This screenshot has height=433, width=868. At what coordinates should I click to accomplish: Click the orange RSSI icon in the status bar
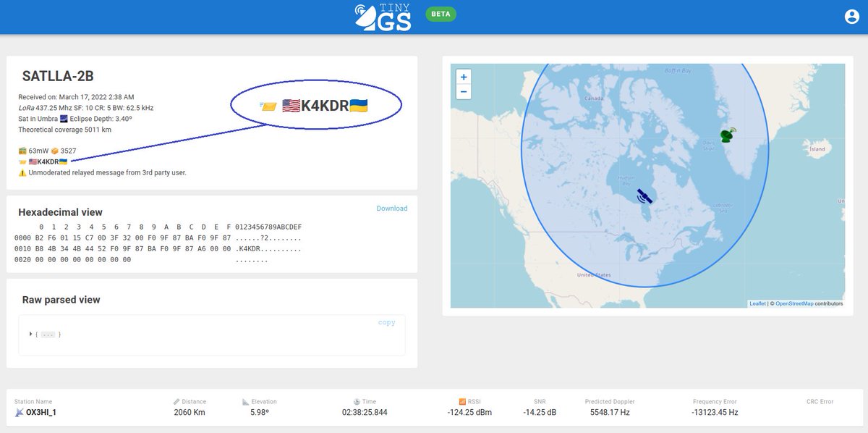pos(461,400)
